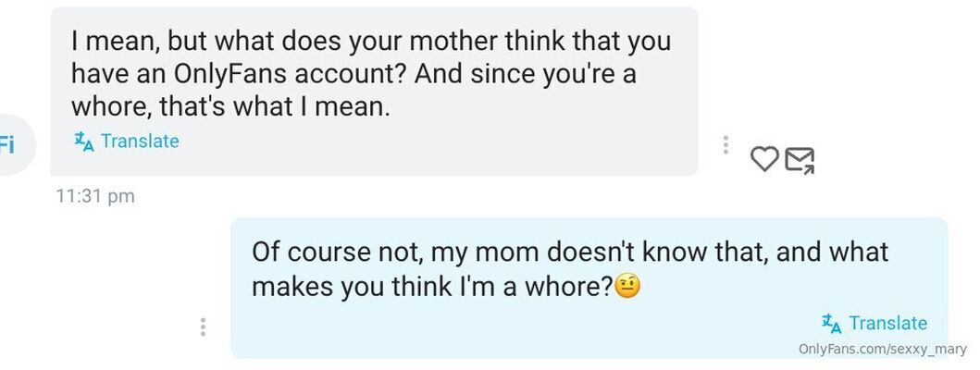The image size is (980, 370).
Task: Click the 11:31 pm timestamp
Action: (95, 196)
